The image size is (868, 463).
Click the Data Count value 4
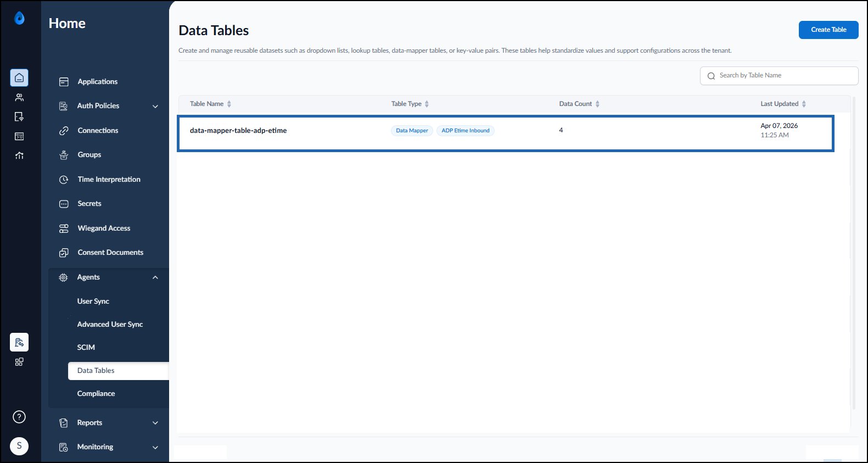pyautogui.click(x=561, y=130)
